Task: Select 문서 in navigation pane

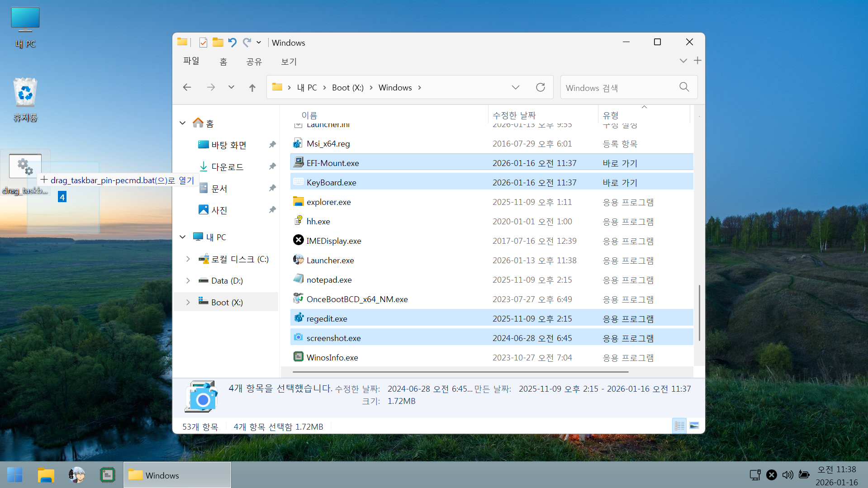Action: [x=219, y=189]
